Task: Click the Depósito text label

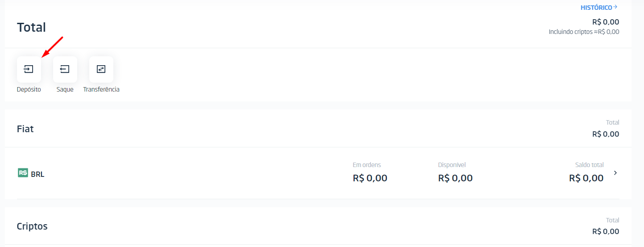Action: [x=29, y=89]
